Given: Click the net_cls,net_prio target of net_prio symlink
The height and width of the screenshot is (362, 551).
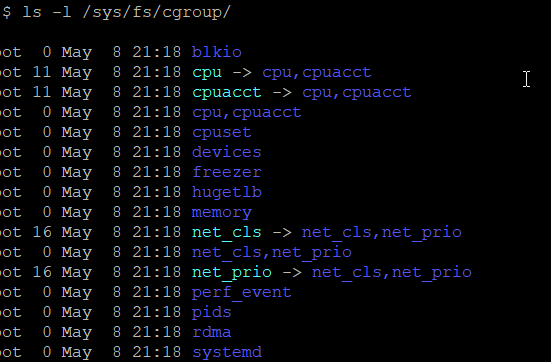Looking at the screenshot, I should 391,273.
